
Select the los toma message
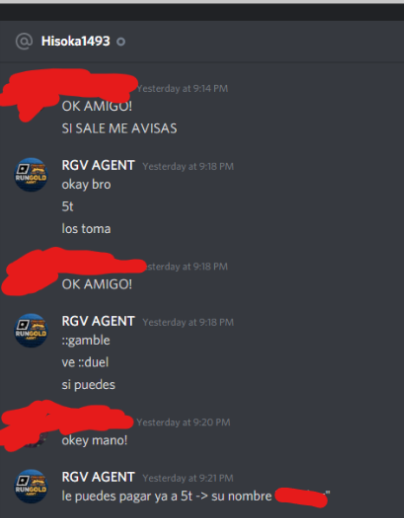pyautogui.click(x=86, y=229)
